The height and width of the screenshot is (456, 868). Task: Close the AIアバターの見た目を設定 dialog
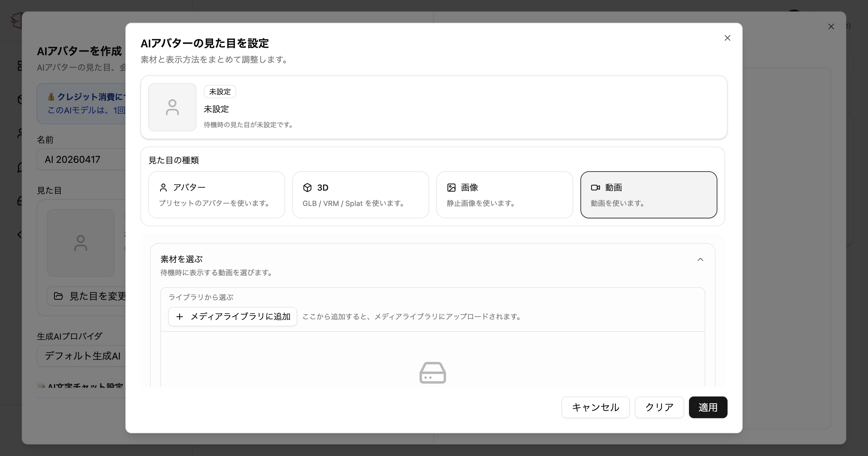728,38
